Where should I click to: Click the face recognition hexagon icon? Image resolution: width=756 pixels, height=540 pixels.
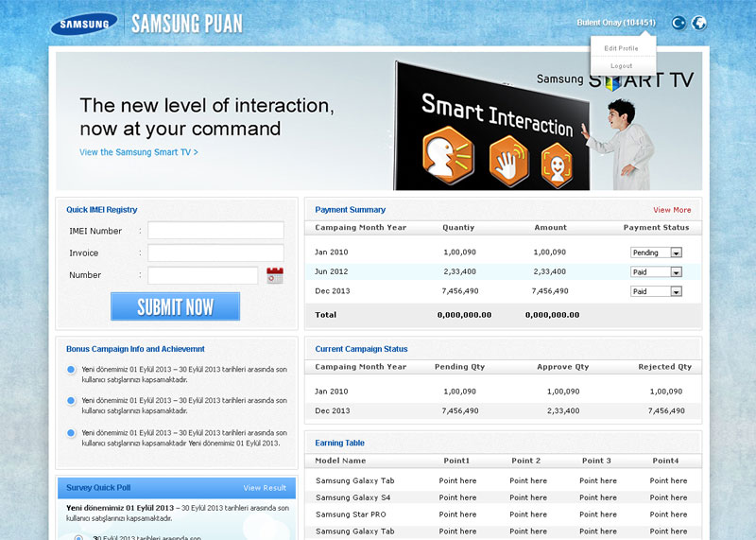point(557,165)
